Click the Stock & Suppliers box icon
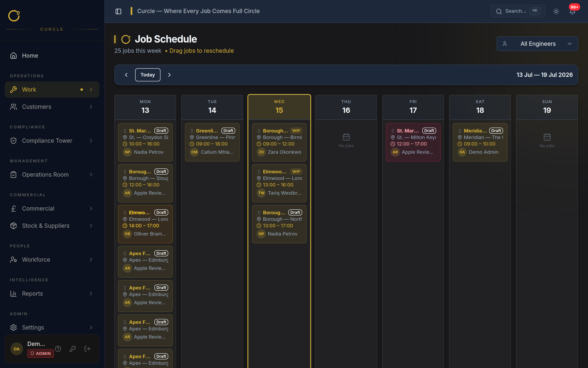 pos(13,226)
